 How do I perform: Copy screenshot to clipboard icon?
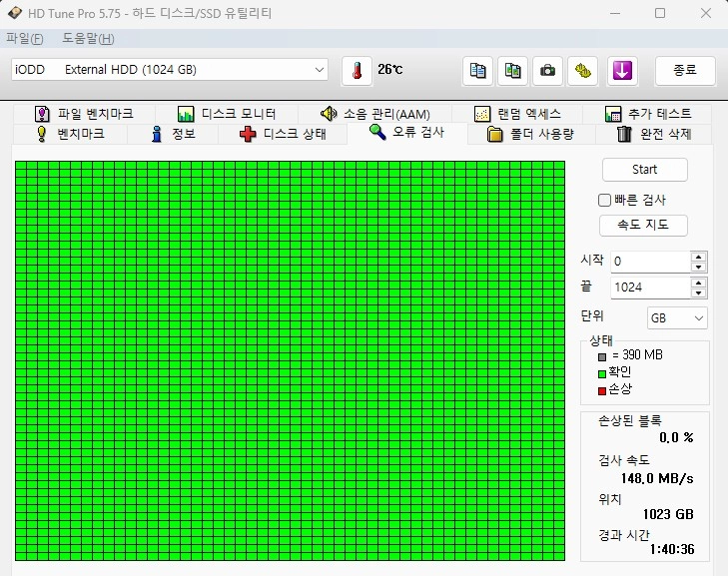coord(512,71)
